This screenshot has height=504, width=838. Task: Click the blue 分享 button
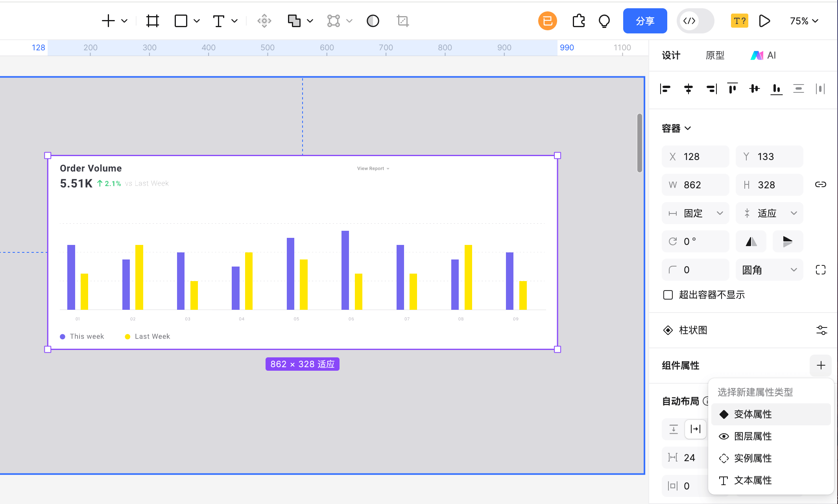(645, 21)
